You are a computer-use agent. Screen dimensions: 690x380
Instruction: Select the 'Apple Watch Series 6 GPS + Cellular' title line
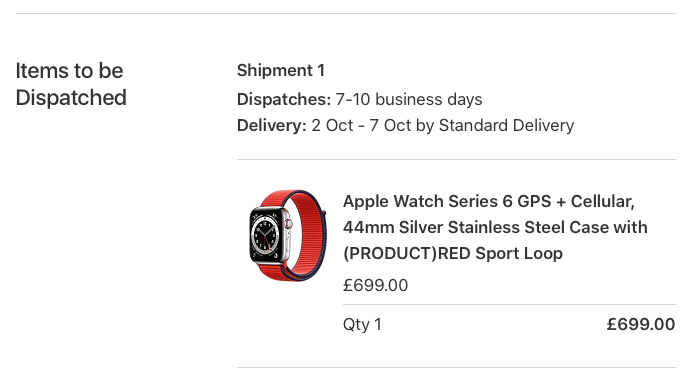pyautogui.click(x=489, y=202)
